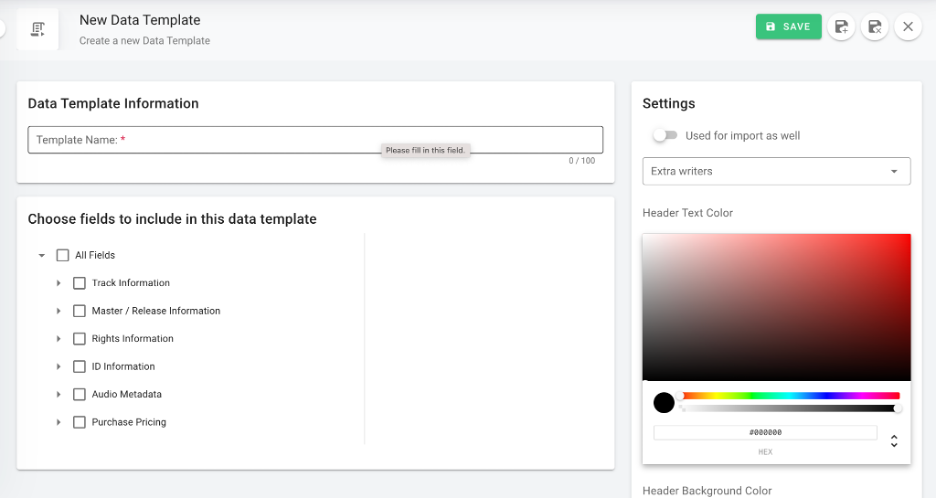Click the alpha transparency slider
This screenshot has height=498, width=936.
coord(790,408)
